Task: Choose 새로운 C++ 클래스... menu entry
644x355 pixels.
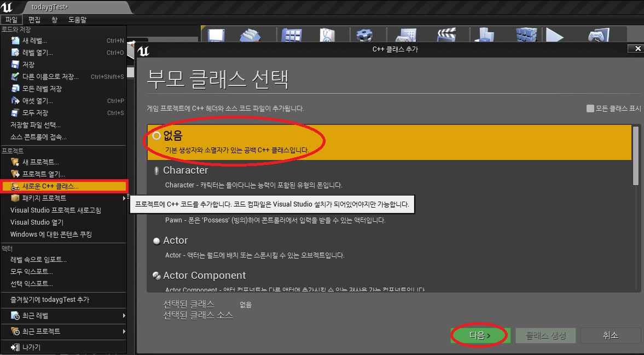Action: [63, 186]
